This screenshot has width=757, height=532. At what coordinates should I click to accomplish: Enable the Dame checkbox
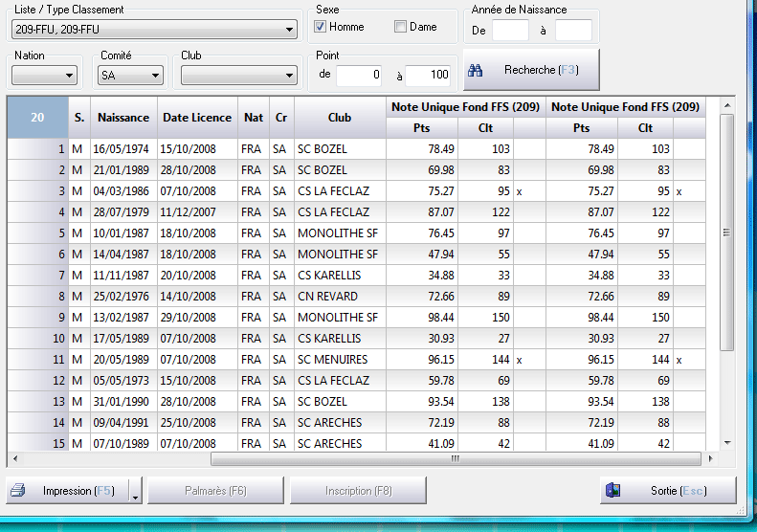[x=401, y=27]
